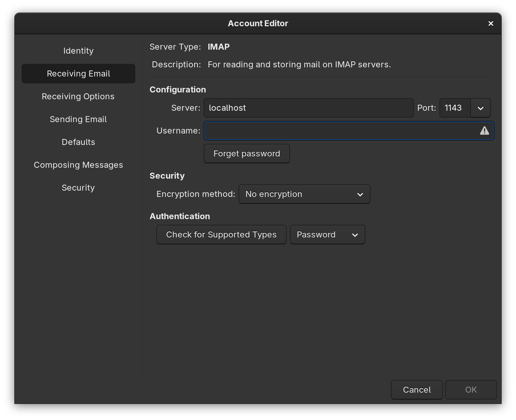Image resolution: width=516 pixels, height=420 pixels.
Task: Select the Receiving Email section
Action: pyautogui.click(x=78, y=74)
